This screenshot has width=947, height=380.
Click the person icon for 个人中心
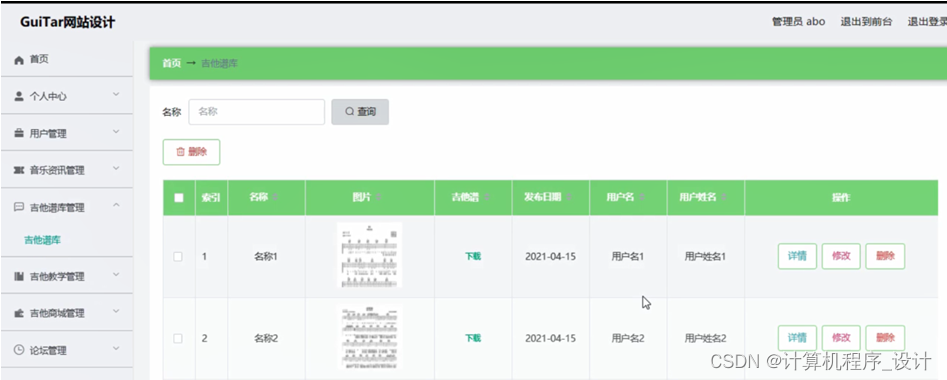coord(19,96)
